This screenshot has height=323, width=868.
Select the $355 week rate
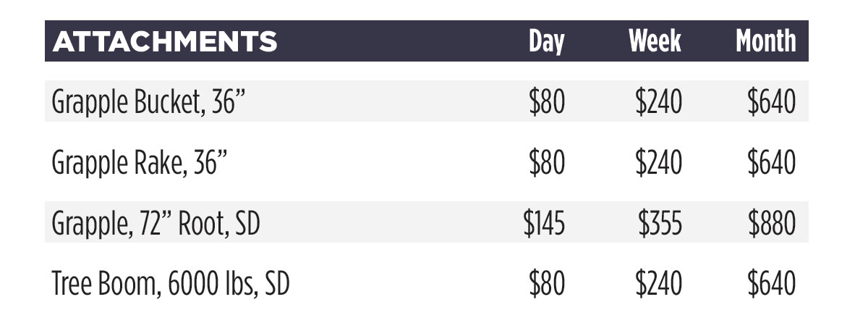click(660, 224)
